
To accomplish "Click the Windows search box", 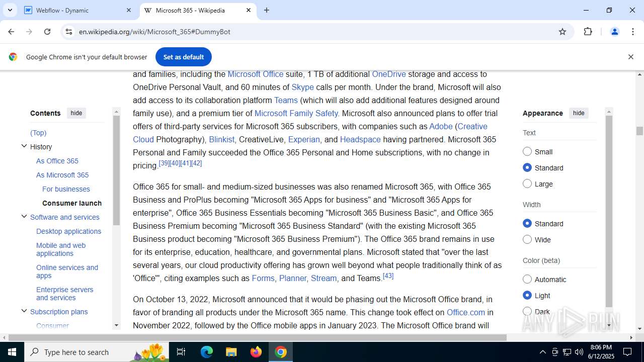I will point(97,352).
